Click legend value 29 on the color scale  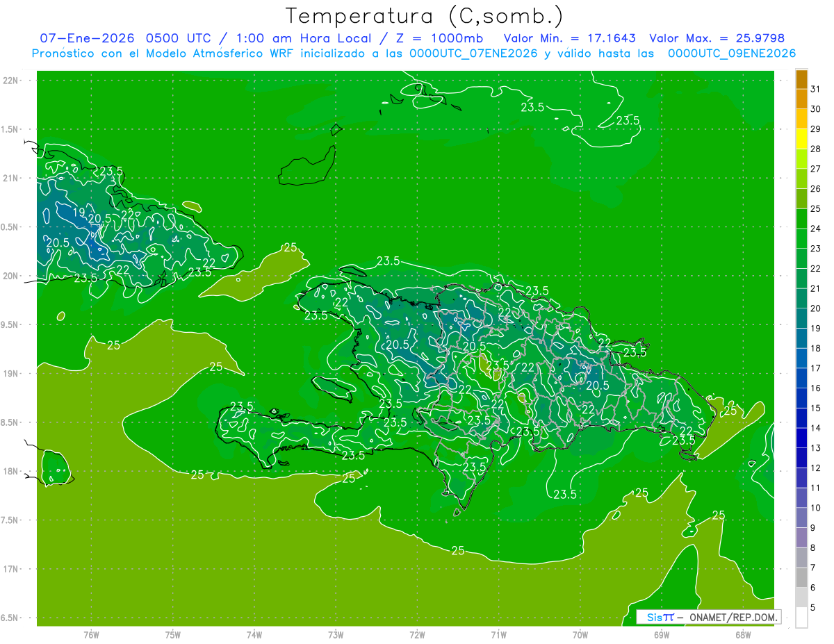[815, 129]
